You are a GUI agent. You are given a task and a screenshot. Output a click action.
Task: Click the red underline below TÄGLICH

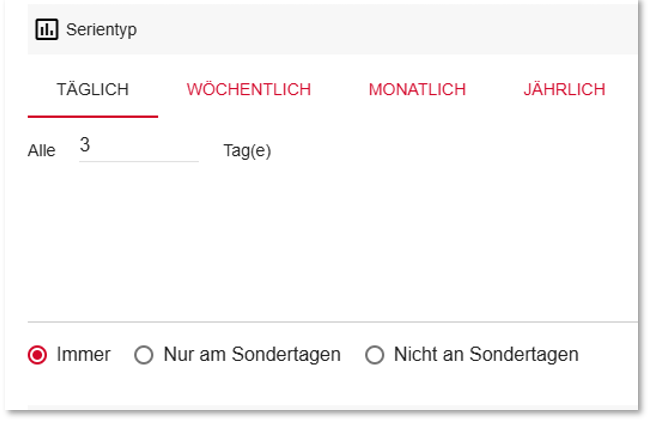92,117
